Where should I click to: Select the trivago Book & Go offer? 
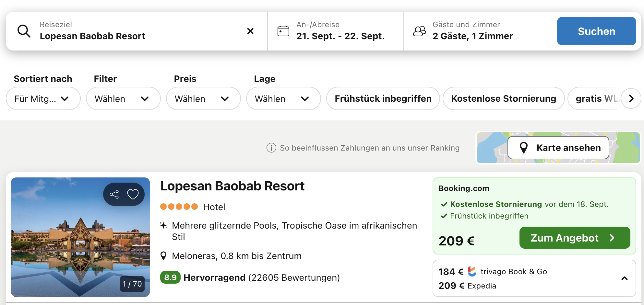[x=493, y=272]
